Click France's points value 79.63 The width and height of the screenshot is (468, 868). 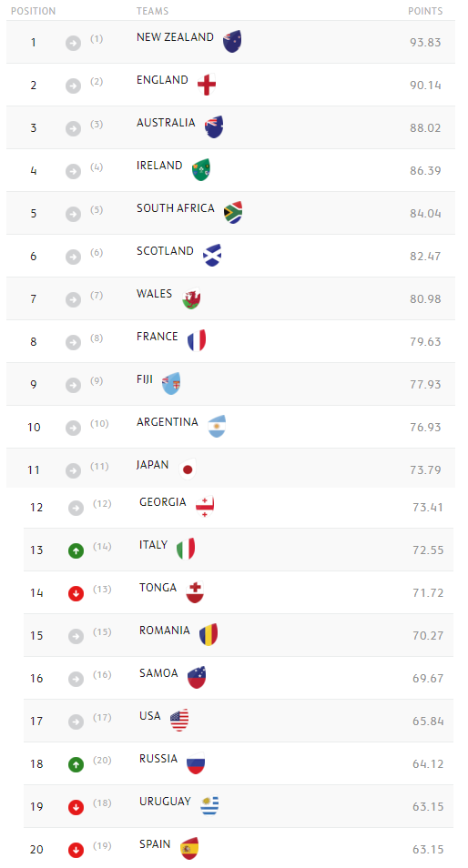pos(425,341)
